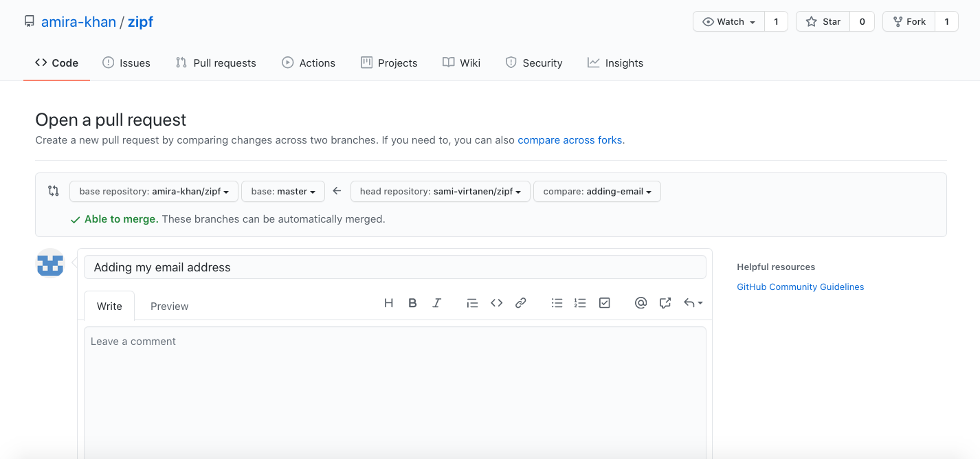The image size is (980, 459).
Task: Mention a user with @ icon
Action: click(641, 303)
